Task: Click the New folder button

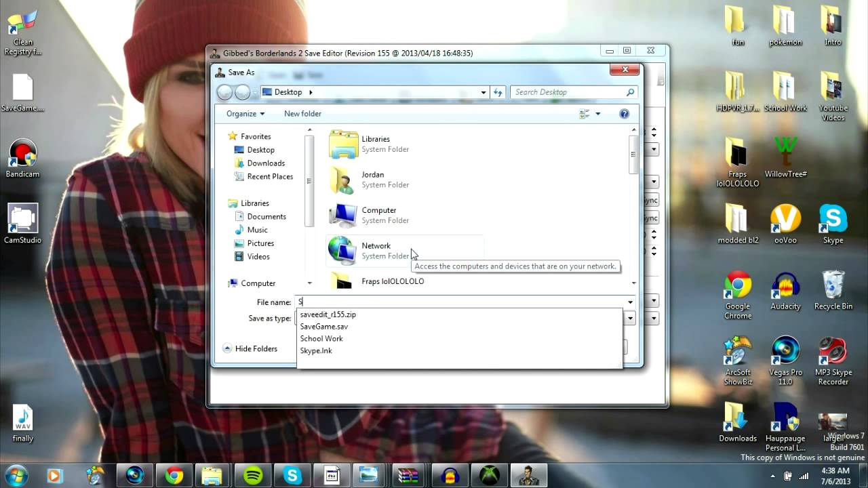Action: click(x=302, y=114)
